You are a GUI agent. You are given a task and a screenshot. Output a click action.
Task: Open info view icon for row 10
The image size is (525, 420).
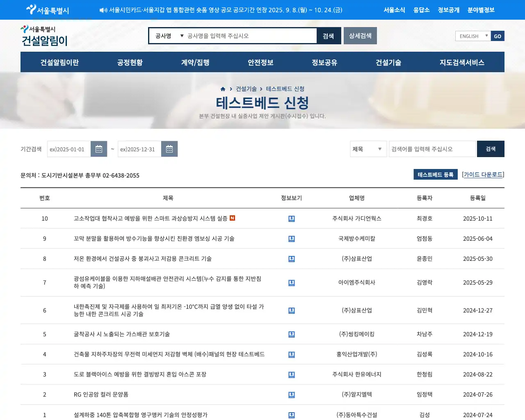[292, 219]
